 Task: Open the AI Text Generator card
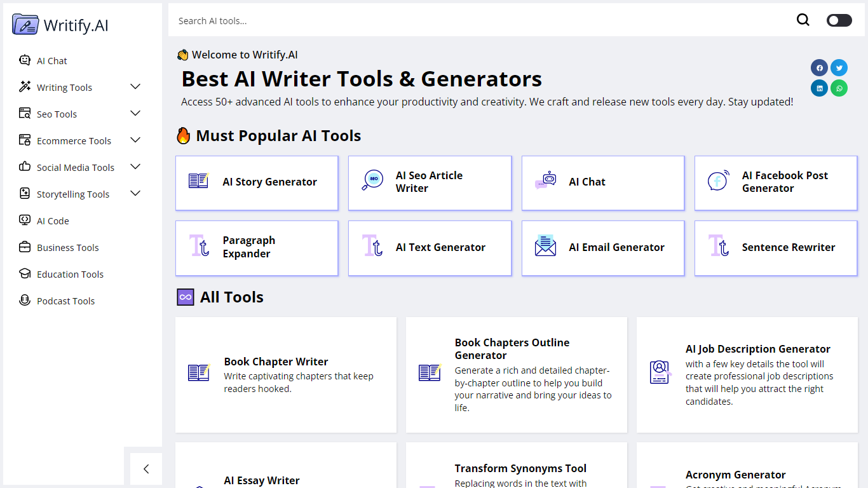430,248
